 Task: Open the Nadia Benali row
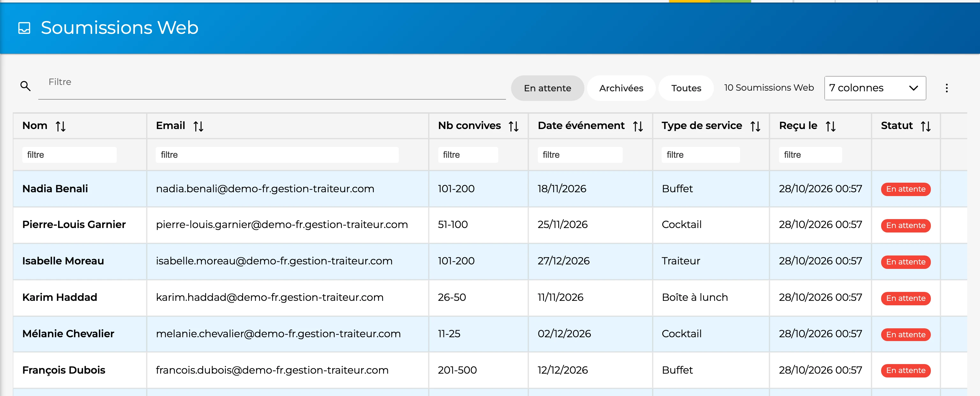(x=490, y=189)
